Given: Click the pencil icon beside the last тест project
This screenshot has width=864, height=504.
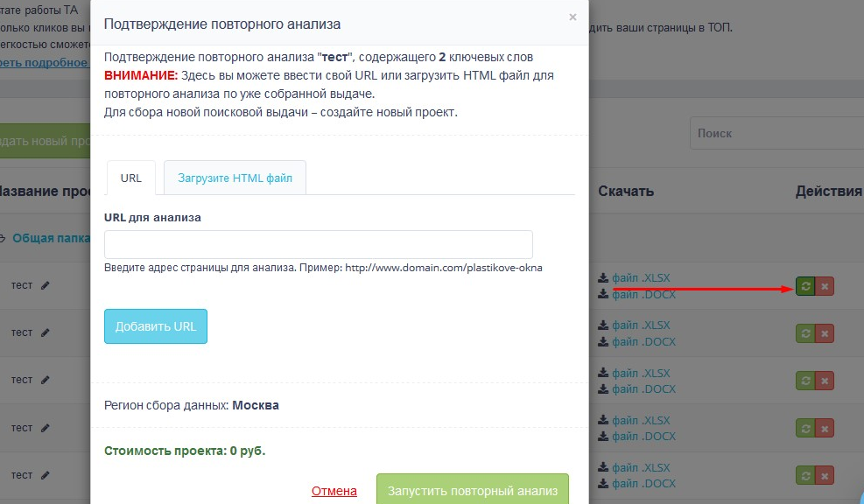Looking at the screenshot, I should (44, 474).
